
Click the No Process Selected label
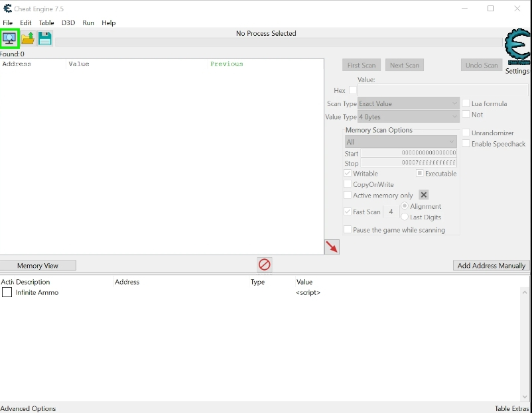tap(266, 33)
